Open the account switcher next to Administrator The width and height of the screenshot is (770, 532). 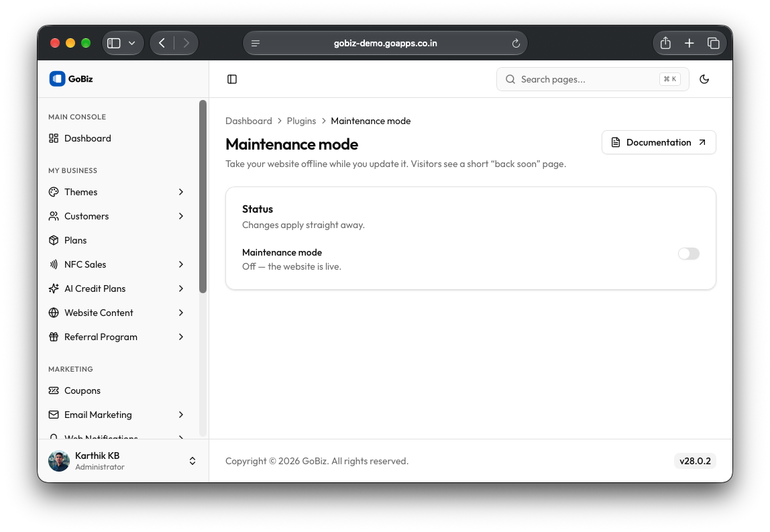(192, 461)
